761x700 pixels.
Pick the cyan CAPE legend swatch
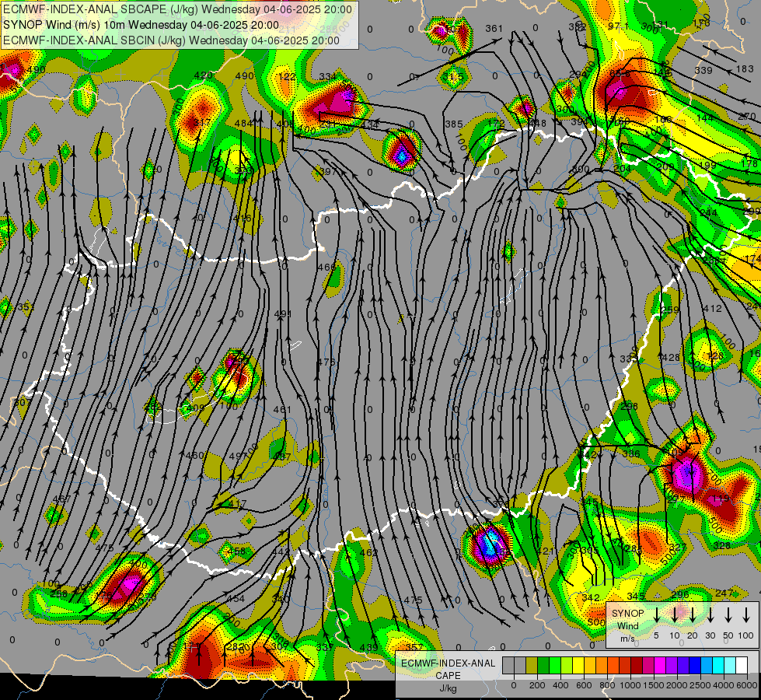pos(717,666)
